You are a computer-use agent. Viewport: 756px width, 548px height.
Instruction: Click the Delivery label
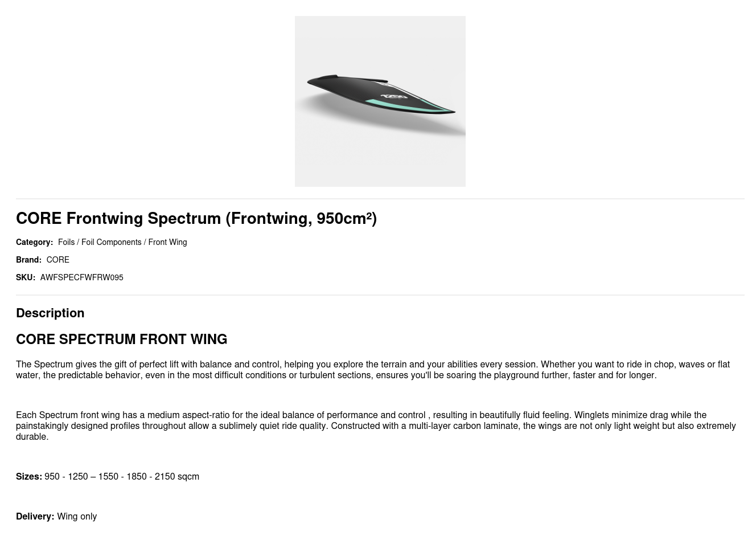tap(35, 517)
